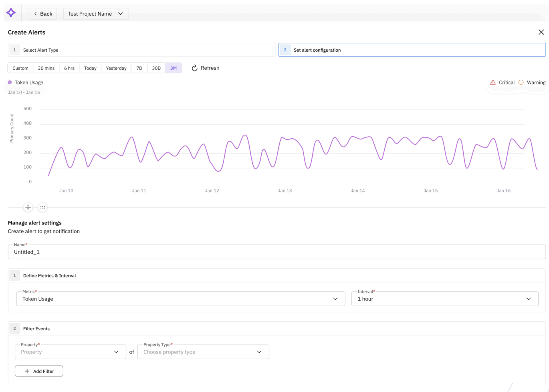Switch time range to 30 mins
Image resolution: width=549 pixels, height=392 pixels.
coord(46,68)
